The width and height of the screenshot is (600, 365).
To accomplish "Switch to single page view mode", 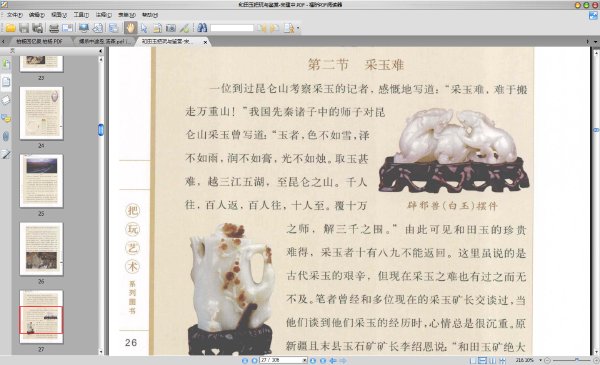I will click(x=473, y=360).
